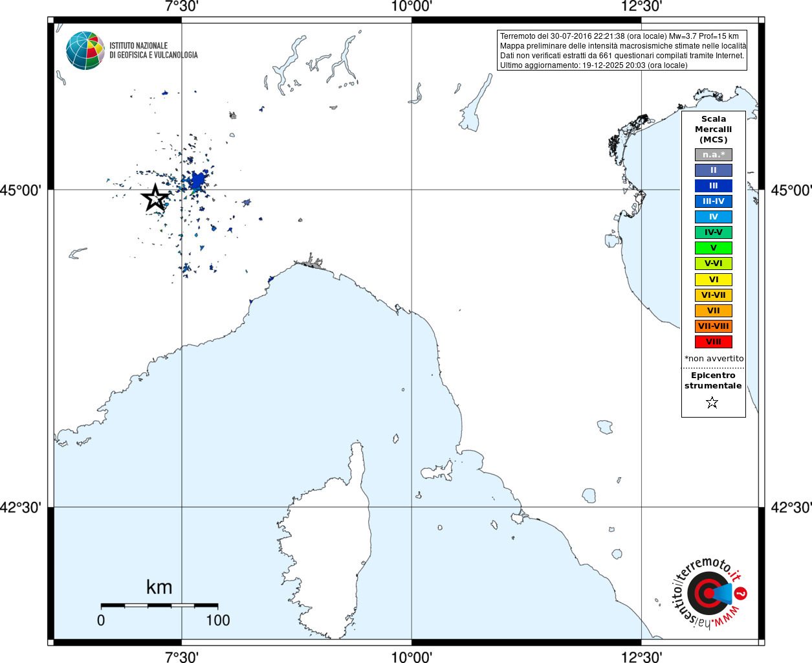Screen dimensions: 812x663
Task: Select the green V intensity swatch
Action: tap(714, 248)
